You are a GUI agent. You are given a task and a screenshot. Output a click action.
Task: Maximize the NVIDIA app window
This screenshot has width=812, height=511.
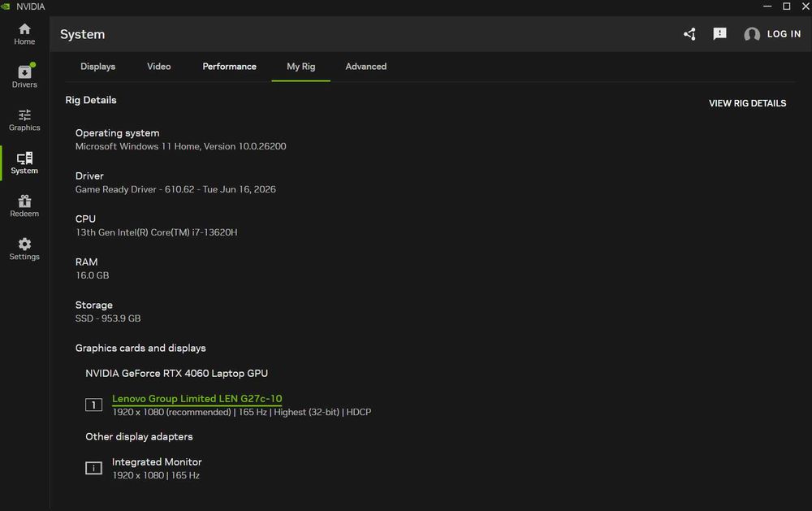click(786, 6)
